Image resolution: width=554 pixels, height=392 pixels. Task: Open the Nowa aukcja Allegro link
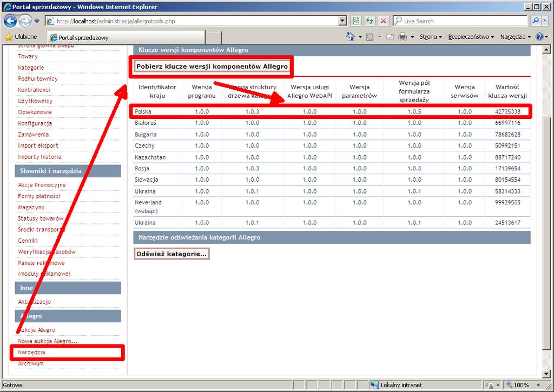tap(48, 341)
